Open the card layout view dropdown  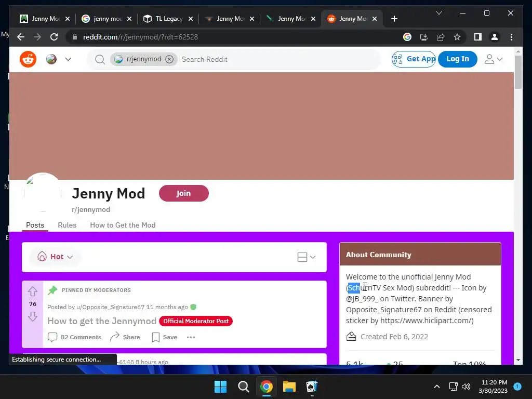[307, 257]
